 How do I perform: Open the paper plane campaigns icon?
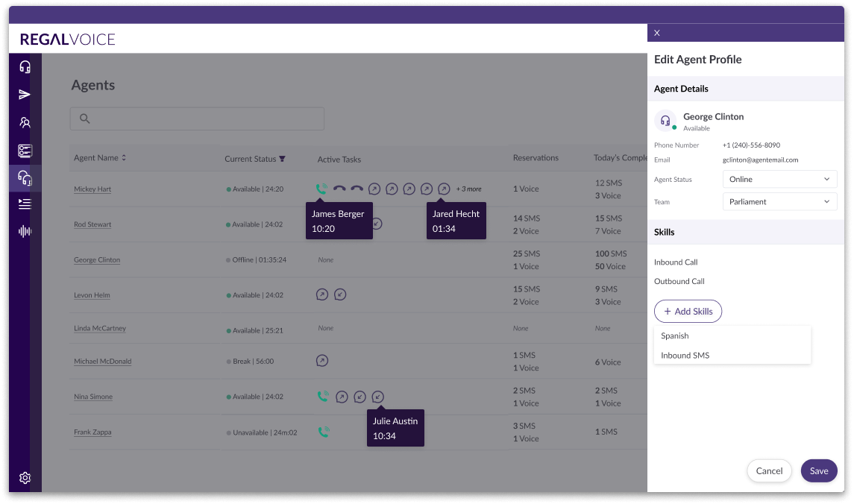click(25, 95)
